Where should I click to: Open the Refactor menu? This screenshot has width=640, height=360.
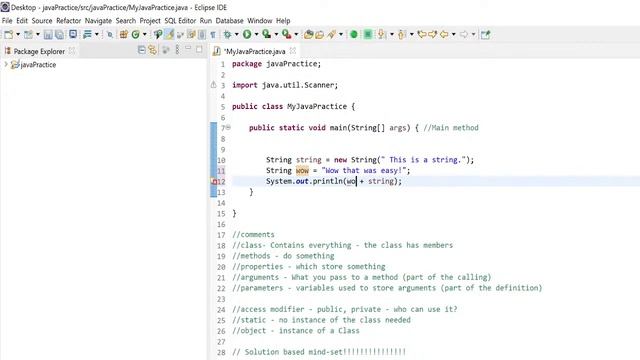pos(69,20)
